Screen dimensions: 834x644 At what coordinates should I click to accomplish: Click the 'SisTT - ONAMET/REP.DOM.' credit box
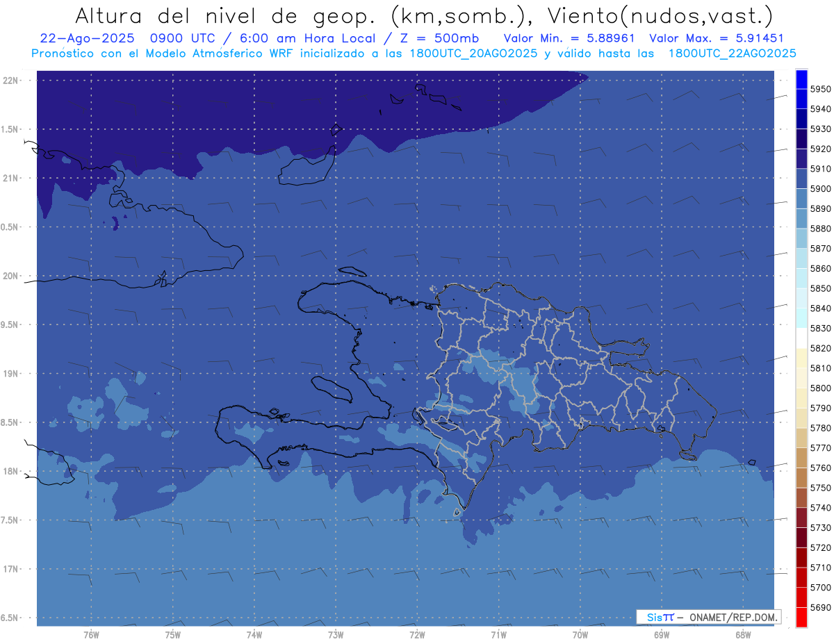pyautogui.click(x=708, y=617)
